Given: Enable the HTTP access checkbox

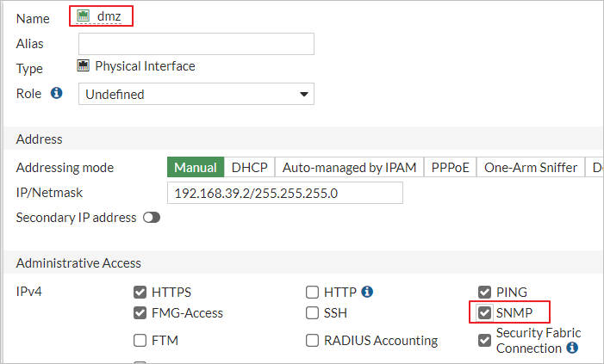Looking at the screenshot, I should coord(312,292).
